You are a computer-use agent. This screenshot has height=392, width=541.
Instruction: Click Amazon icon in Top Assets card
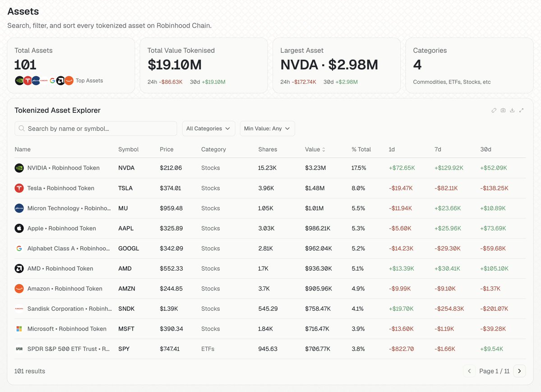[69, 80]
